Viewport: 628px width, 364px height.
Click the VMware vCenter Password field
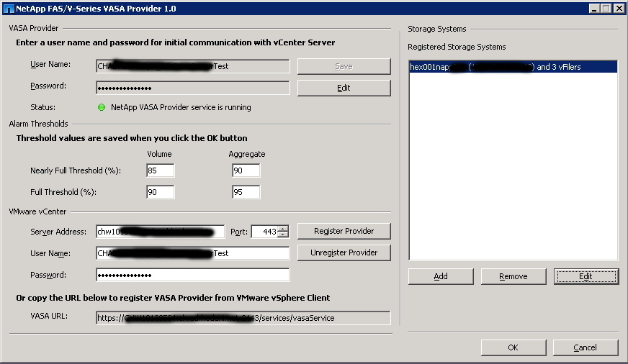(192, 275)
